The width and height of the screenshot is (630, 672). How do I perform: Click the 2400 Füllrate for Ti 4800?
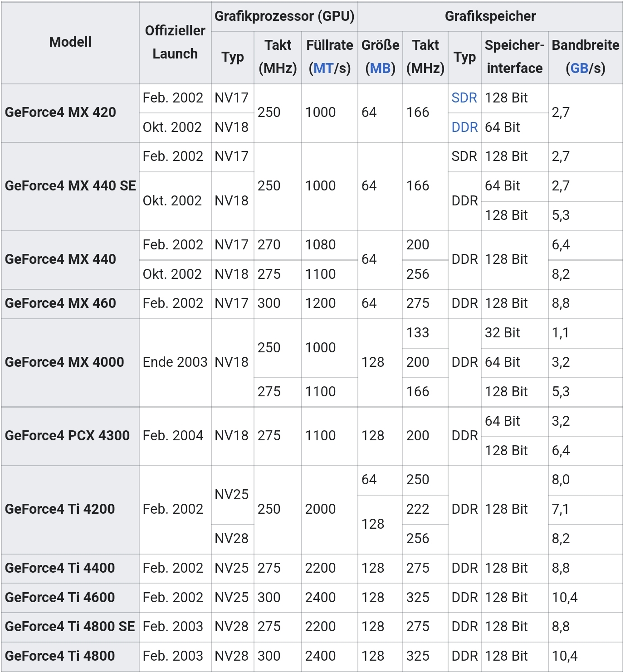(330, 657)
